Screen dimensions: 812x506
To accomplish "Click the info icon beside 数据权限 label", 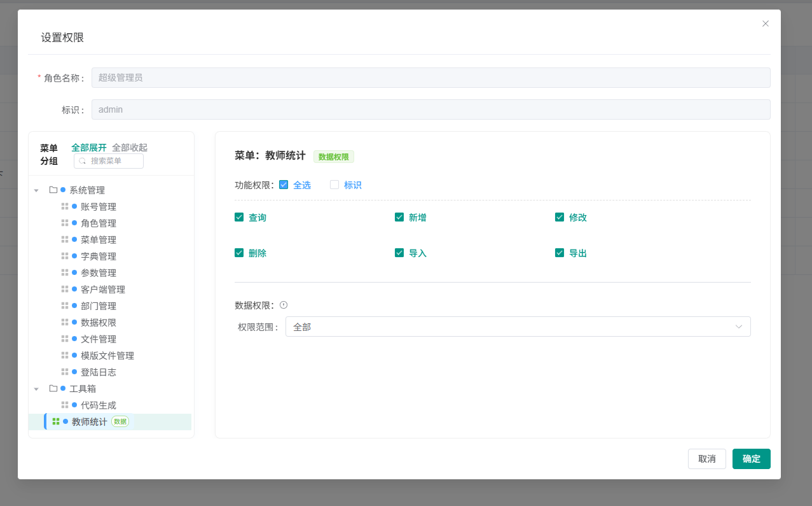I will point(284,305).
